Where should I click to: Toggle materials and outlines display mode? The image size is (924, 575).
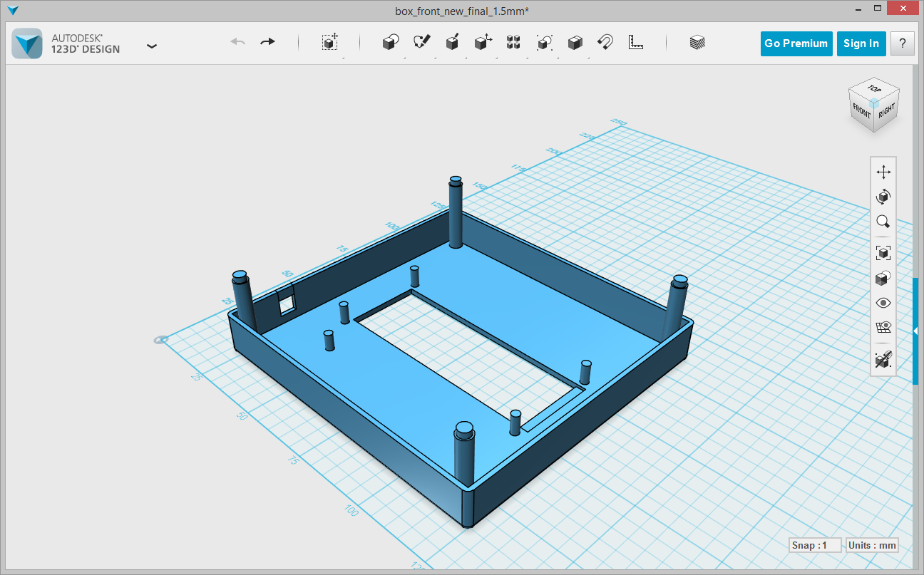[883, 278]
